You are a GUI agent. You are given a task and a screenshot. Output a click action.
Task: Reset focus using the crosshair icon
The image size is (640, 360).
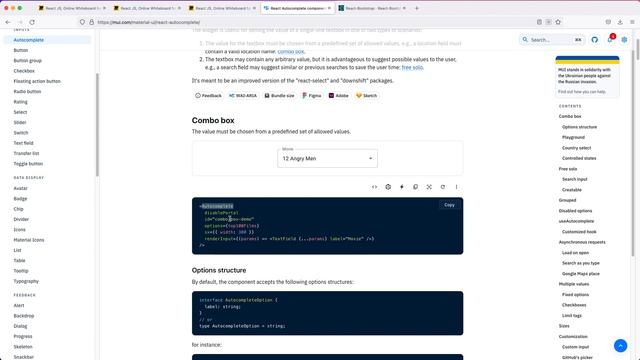(429, 187)
